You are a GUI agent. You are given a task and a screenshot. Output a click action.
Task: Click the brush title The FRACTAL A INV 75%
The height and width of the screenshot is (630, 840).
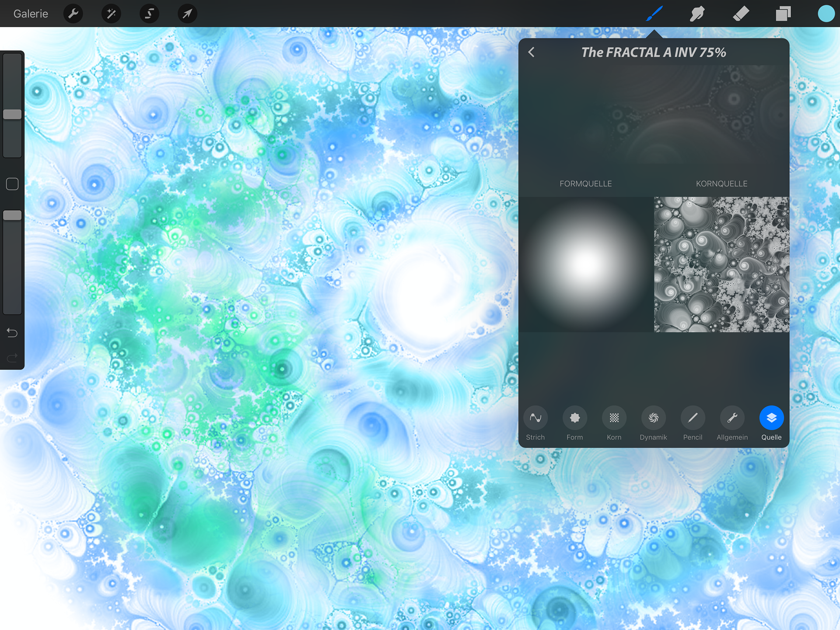[654, 53]
